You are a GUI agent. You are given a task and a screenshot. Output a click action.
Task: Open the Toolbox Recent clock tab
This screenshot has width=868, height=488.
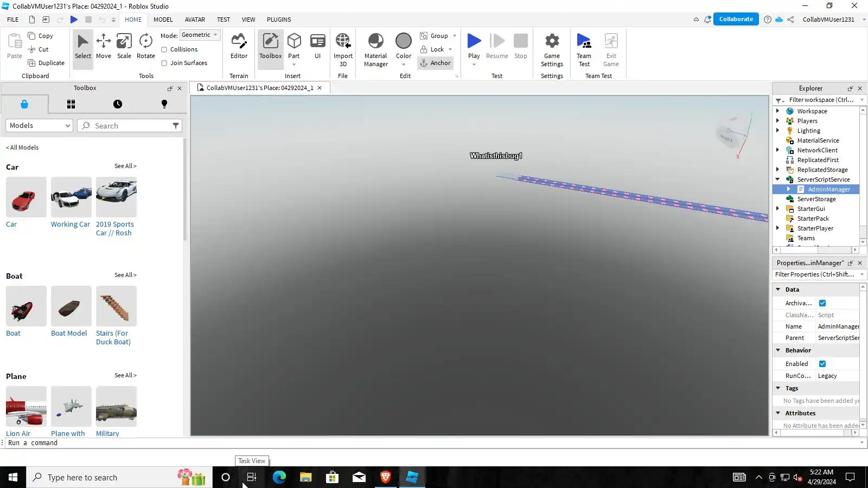tap(118, 104)
